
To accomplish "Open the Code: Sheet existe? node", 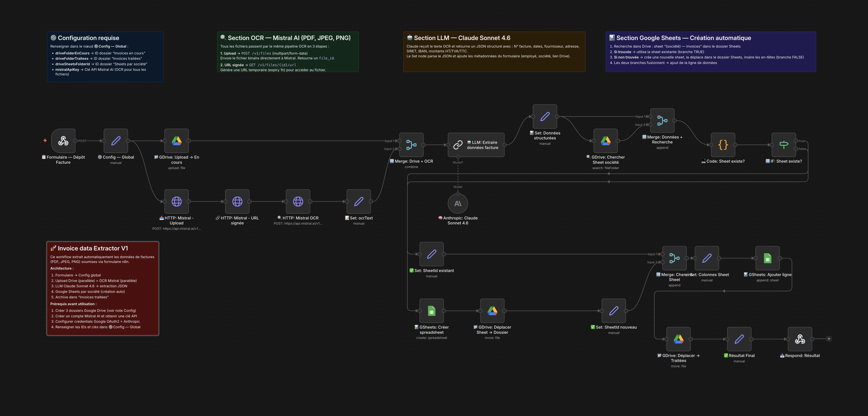I will click(x=723, y=145).
